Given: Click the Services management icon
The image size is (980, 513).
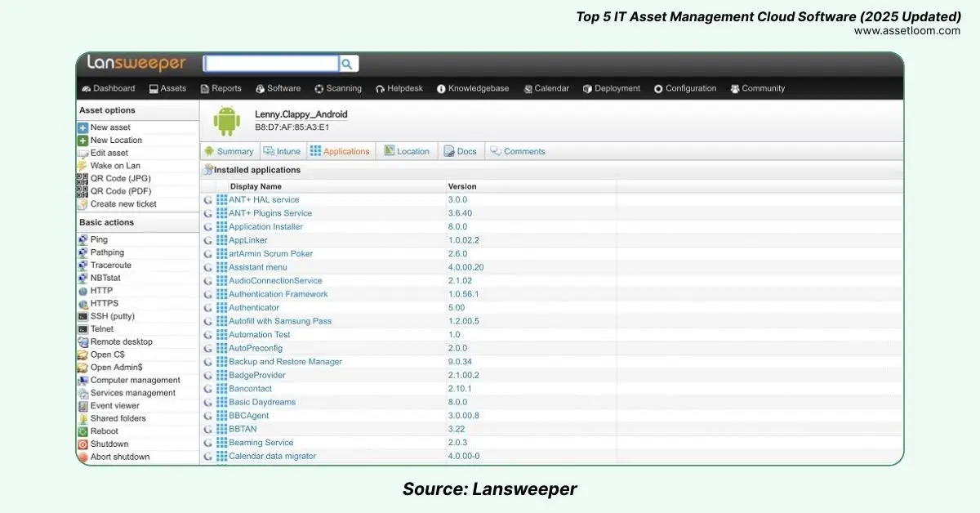Looking at the screenshot, I should 82,393.
